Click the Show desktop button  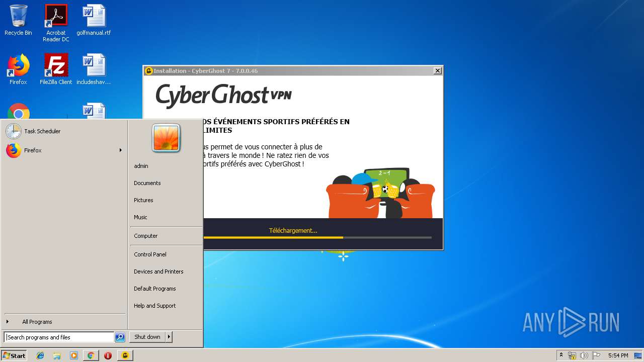click(638, 355)
